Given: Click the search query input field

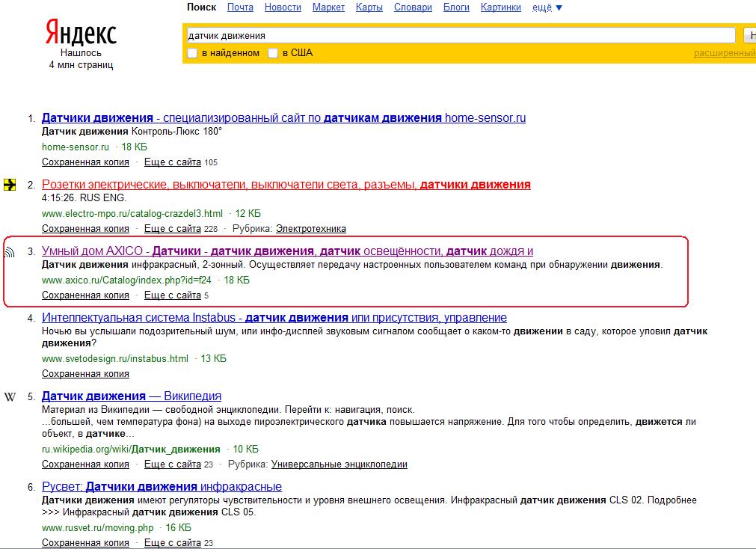Looking at the screenshot, I should pos(461,35).
